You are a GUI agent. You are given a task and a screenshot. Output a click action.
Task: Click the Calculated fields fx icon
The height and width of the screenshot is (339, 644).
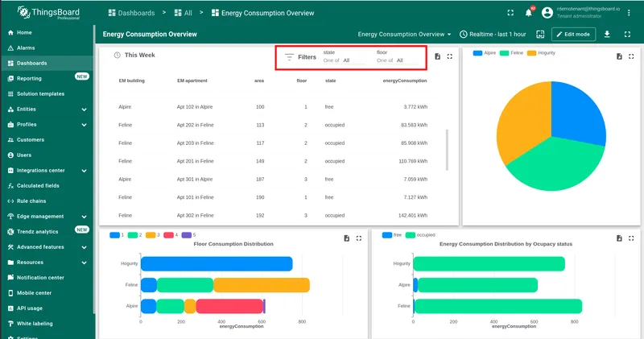tap(10, 186)
